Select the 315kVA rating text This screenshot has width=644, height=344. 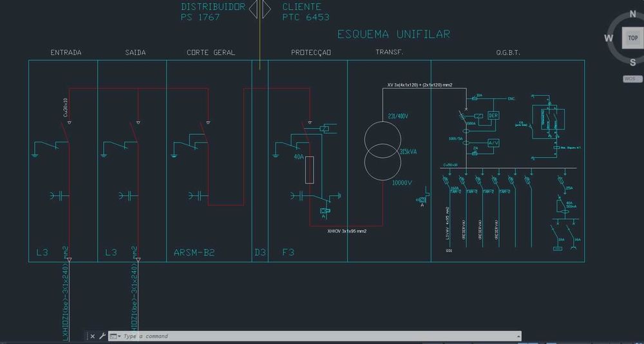coord(408,151)
